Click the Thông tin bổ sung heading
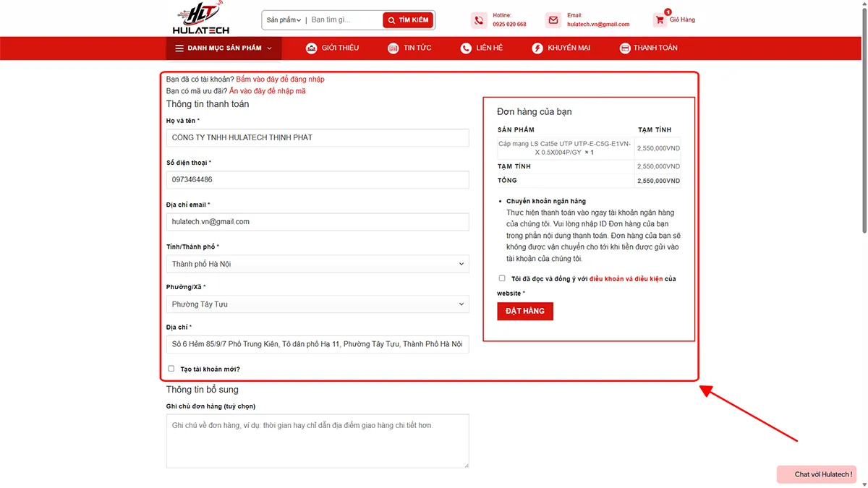The width and height of the screenshot is (868, 488). [203, 390]
